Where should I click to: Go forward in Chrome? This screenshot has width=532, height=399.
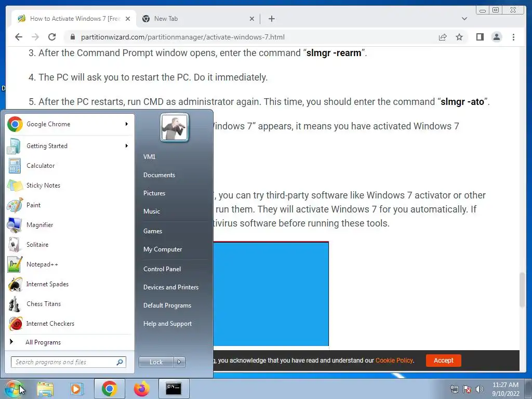click(35, 37)
